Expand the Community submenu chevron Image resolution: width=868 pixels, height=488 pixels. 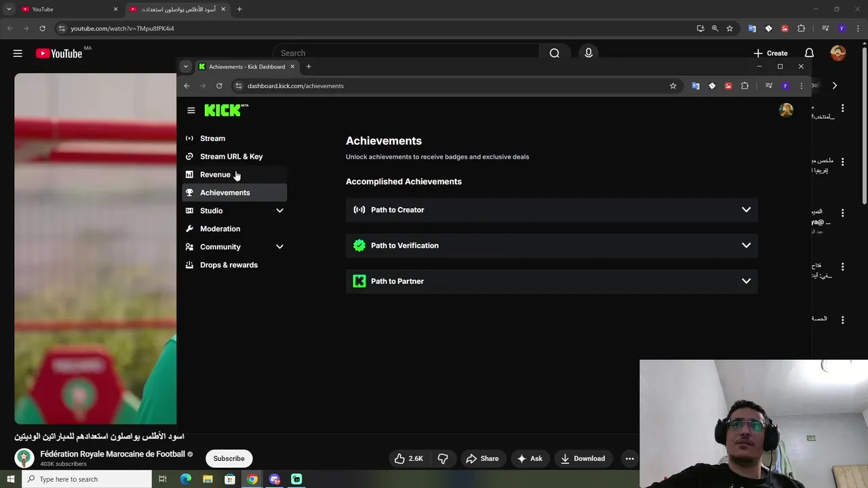(279, 247)
